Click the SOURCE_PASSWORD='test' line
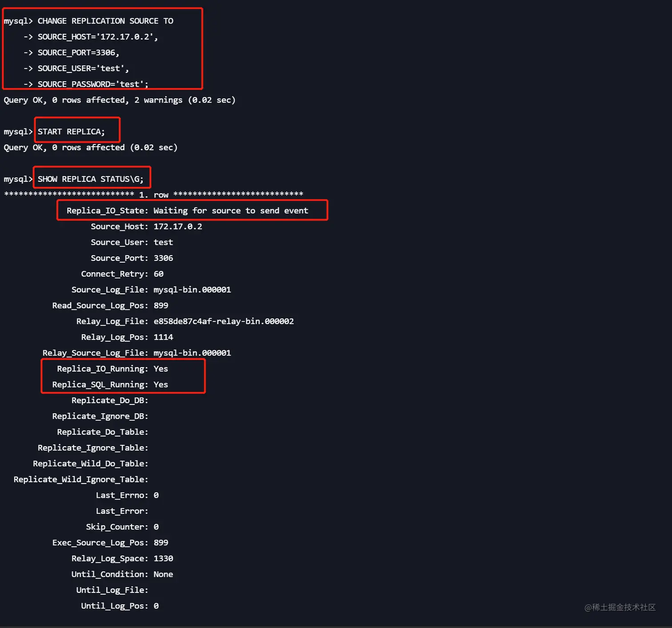The image size is (672, 628). click(x=92, y=84)
